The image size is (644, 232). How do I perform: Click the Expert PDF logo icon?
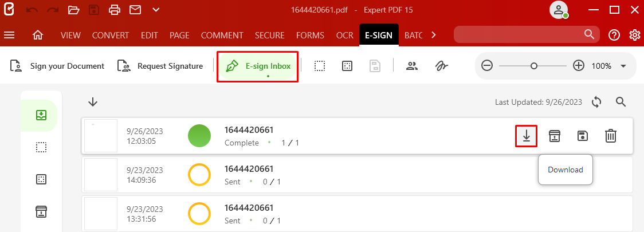pos(9,10)
